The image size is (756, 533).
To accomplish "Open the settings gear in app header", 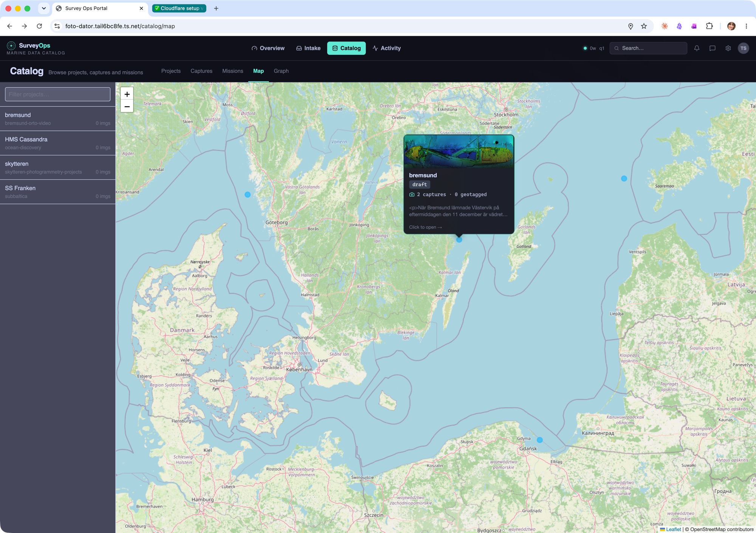I will click(728, 48).
